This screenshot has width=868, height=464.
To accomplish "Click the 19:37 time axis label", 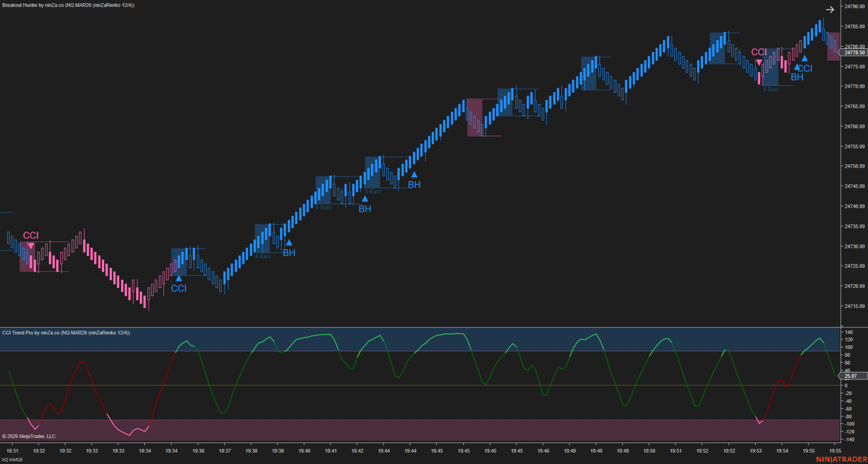I will [225, 451].
